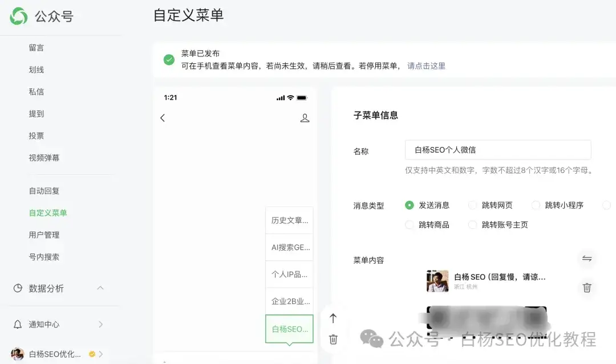The width and height of the screenshot is (616, 364).
Task: Select the 个人IP品... submenu item
Action: pos(290,274)
